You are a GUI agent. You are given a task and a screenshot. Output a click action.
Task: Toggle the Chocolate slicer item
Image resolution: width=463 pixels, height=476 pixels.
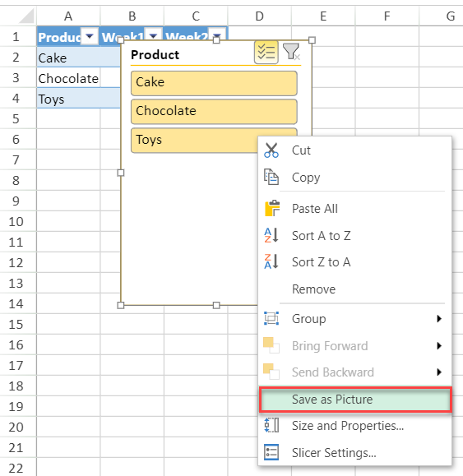(214, 112)
